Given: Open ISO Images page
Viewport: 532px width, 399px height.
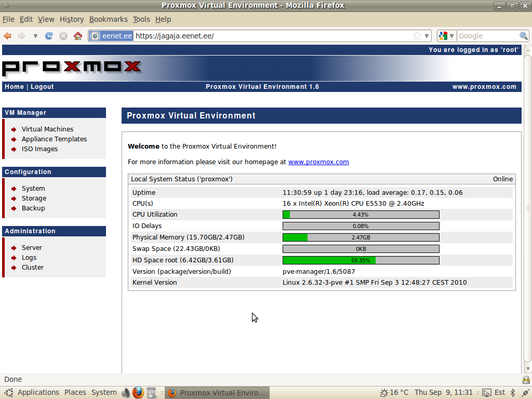Looking at the screenshot, I should coord(39,149).
